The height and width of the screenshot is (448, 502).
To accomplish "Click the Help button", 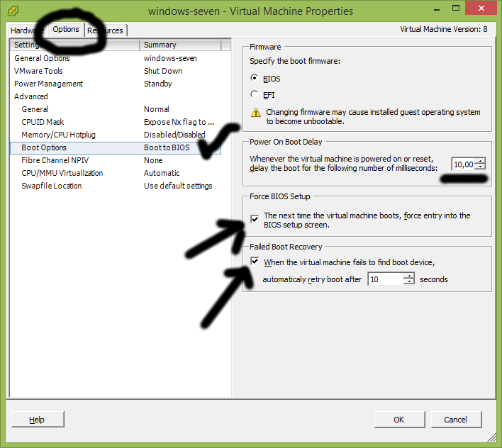I will [38, 420].
